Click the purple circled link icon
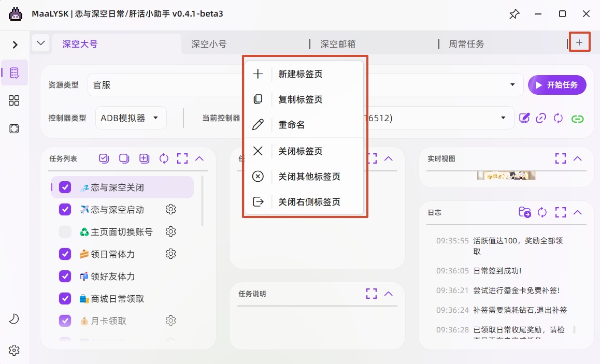 pyautogui.click(x=541, y=118)
